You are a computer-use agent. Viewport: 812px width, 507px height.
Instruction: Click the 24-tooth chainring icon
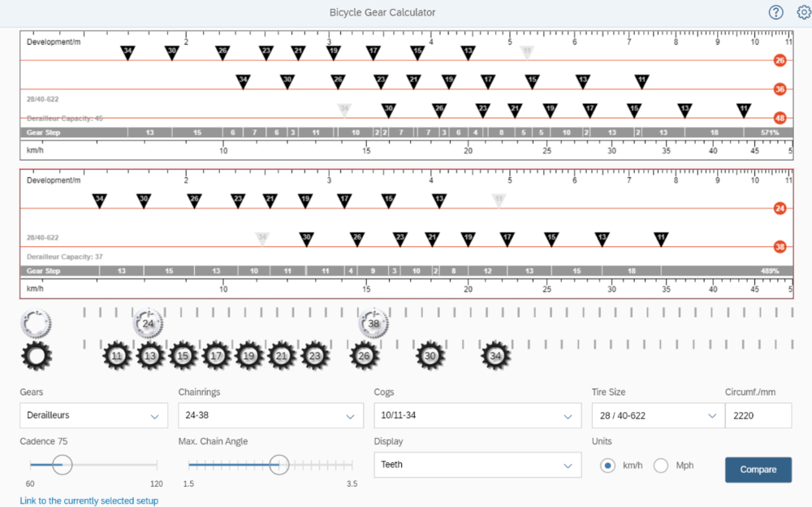[x=148, y=323]
